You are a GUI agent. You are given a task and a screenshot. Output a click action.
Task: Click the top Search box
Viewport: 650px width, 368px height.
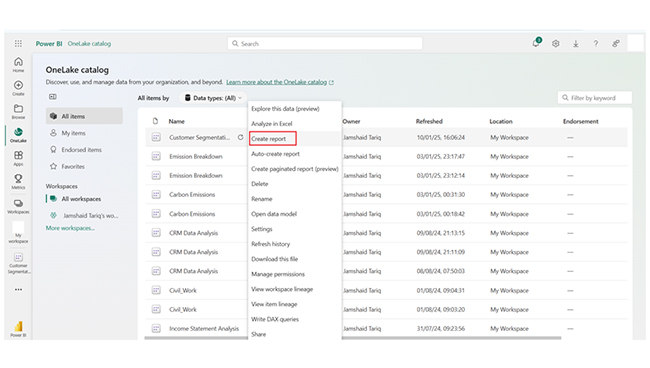point(325,44)
